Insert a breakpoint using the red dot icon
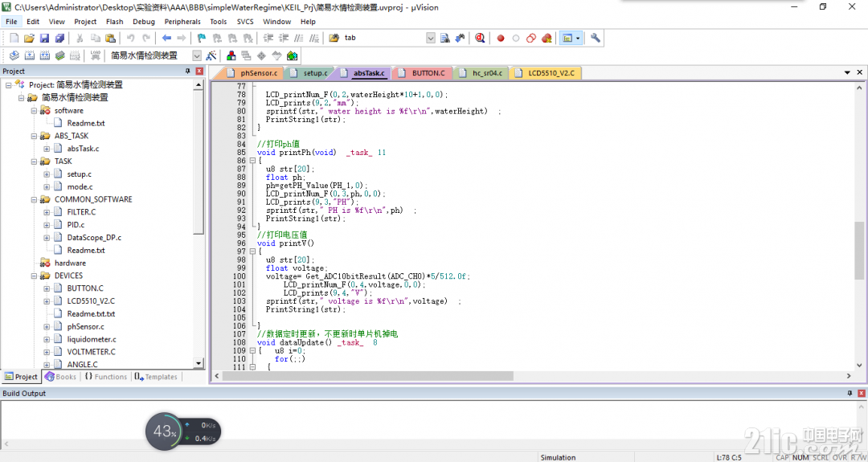This screenshot has width=868, height=462. [x=501, y=39]
